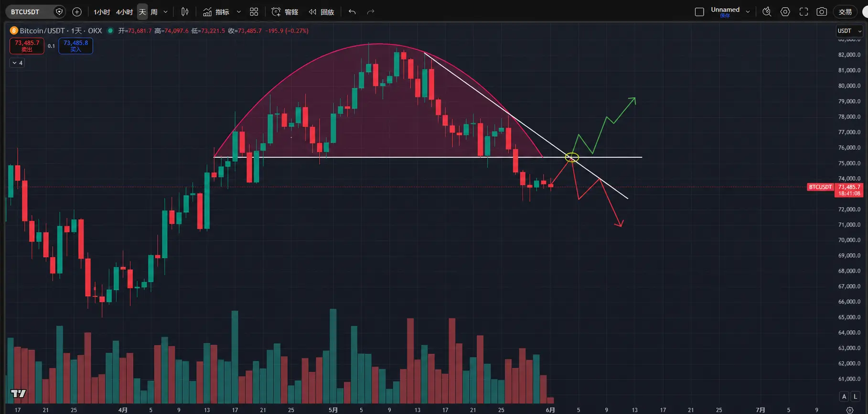Switch to the 4小时 timeframe
This screenshot has width=868, height=414.
tap(124, 12)
